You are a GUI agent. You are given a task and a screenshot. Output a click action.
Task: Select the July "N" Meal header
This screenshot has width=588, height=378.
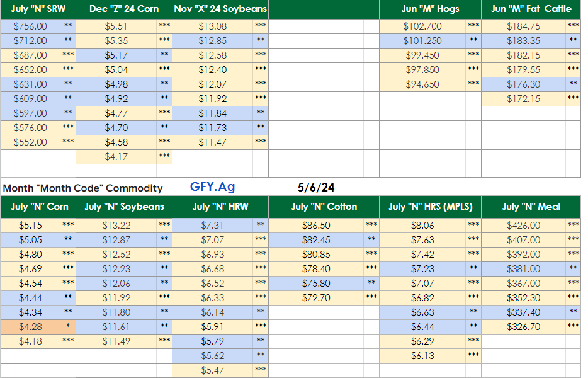531,207
